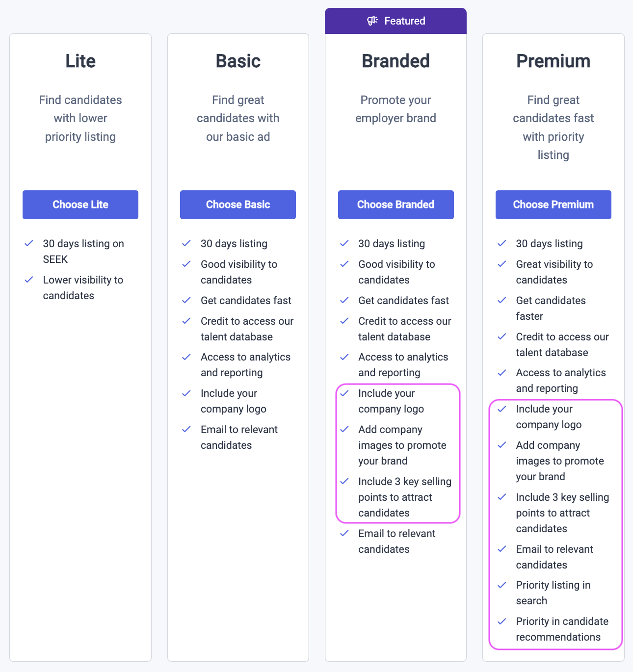Image resolution: width=633 pixels, height=672 pixels.
Task: Click the checkmark beside 'Lower visibility to candidates'
Action: [28, 280]
